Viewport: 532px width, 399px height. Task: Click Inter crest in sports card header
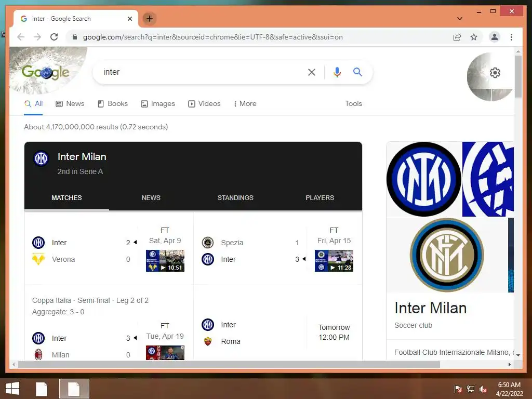click(41, 158)
